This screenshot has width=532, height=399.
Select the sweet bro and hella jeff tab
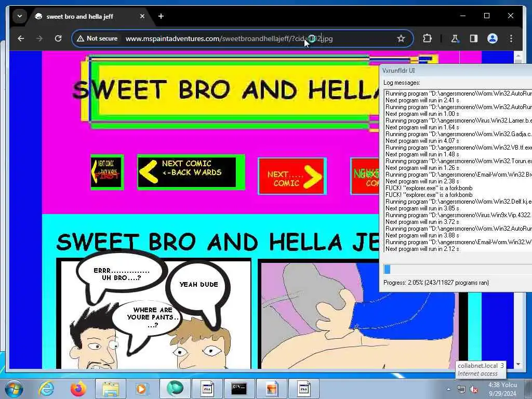pyautogui.click(x=79, y=16)
